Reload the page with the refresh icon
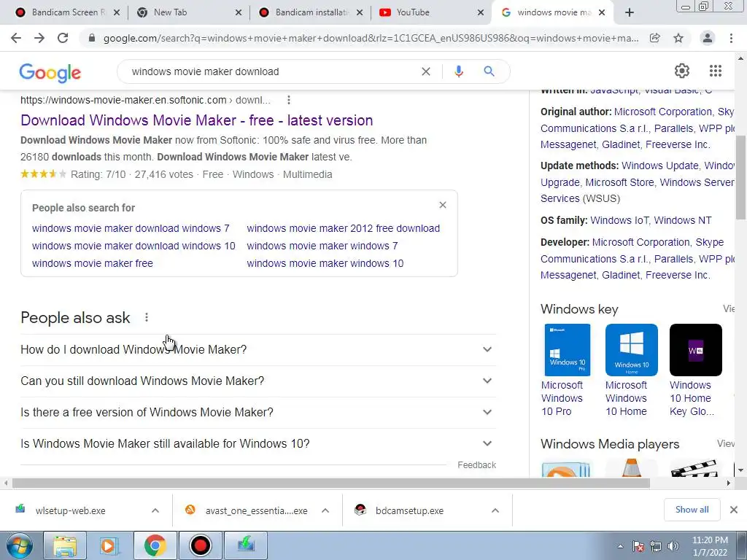The height and width of the screenshot is (560, 747). 63,38
